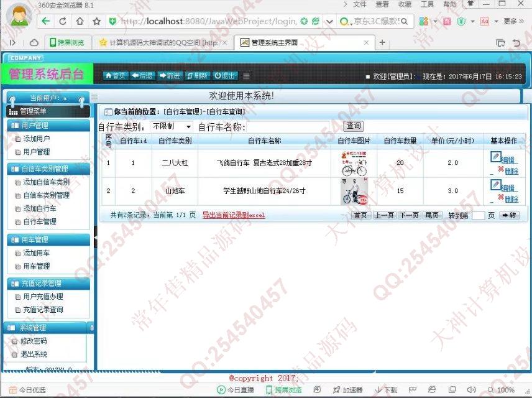Click the 转到第 page number input box
This screenshot has height=398, width=532.
click(x=478, y=216)
